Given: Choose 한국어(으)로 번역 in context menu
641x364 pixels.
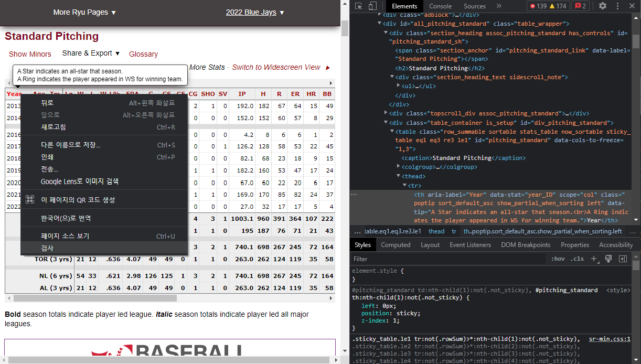Looking at the screenshot, I should [104, 218].
